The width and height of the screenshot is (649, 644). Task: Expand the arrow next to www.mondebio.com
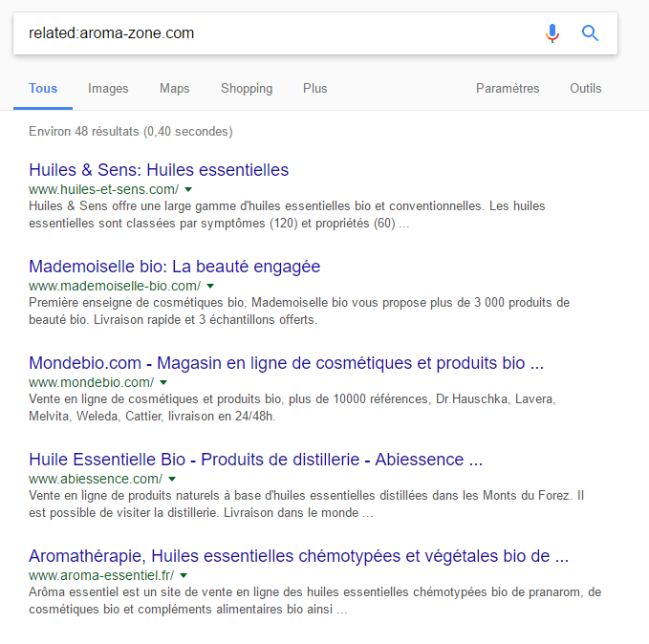click(163, 382)
